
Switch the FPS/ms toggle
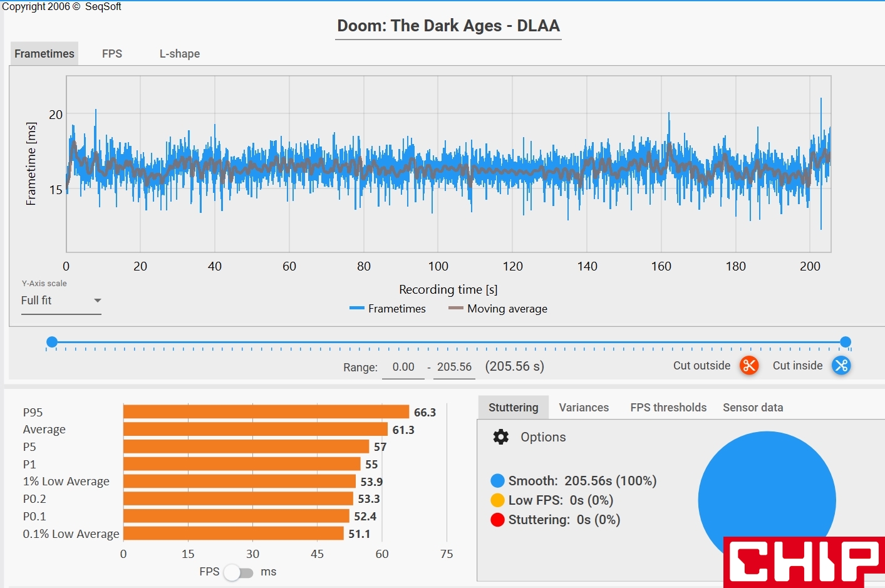(239, 572)
